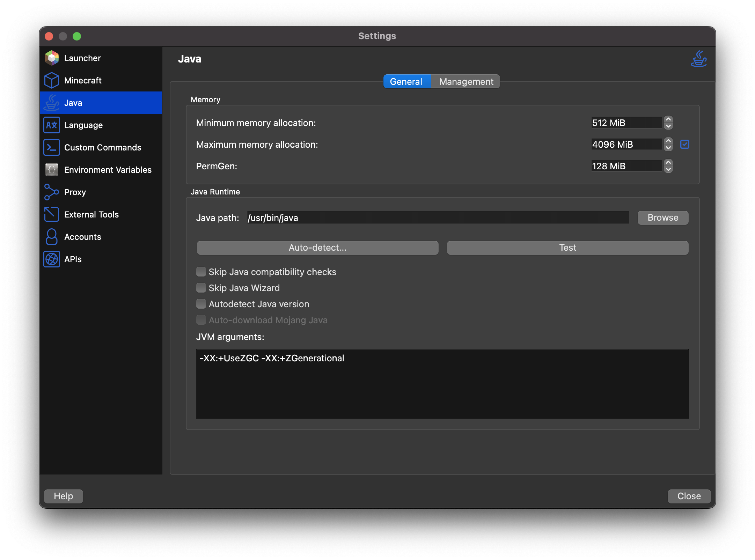Go to Language settings
Image resolution: width=755 pixels, height=560 pixels.
(101, 125)
